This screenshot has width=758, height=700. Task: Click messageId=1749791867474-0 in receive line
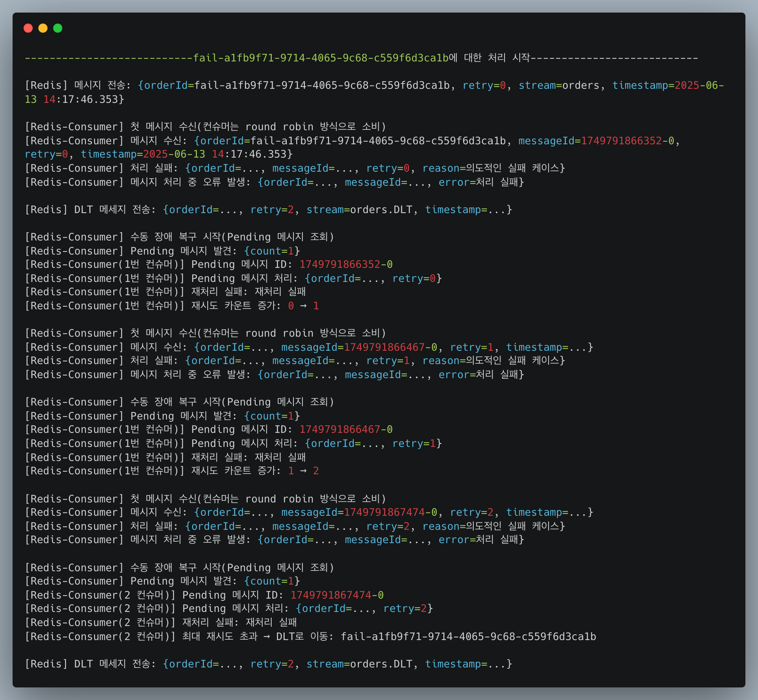click(359, 512)
